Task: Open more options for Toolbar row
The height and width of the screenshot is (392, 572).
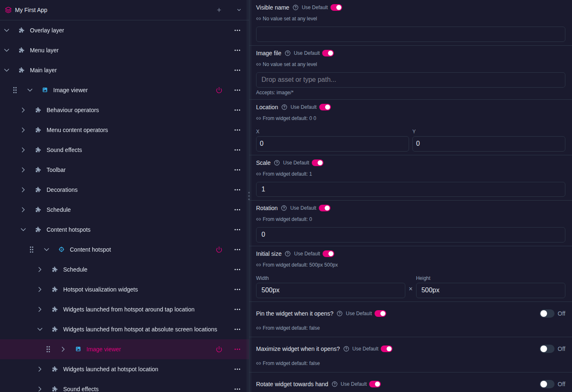Action: point(237,170)
